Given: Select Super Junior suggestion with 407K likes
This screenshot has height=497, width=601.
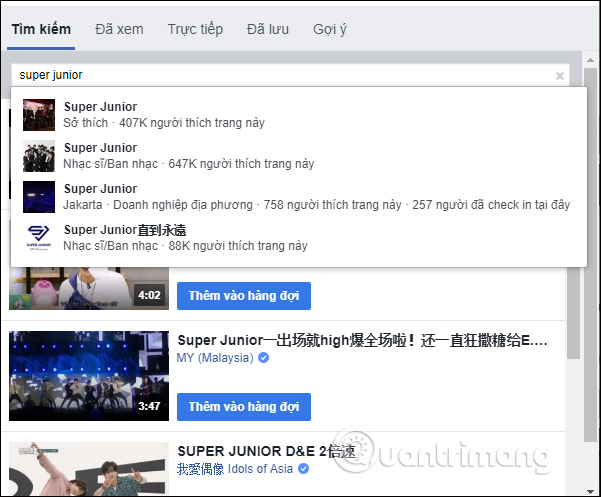Looking at the screenshot, I should [x=299, y=115].
